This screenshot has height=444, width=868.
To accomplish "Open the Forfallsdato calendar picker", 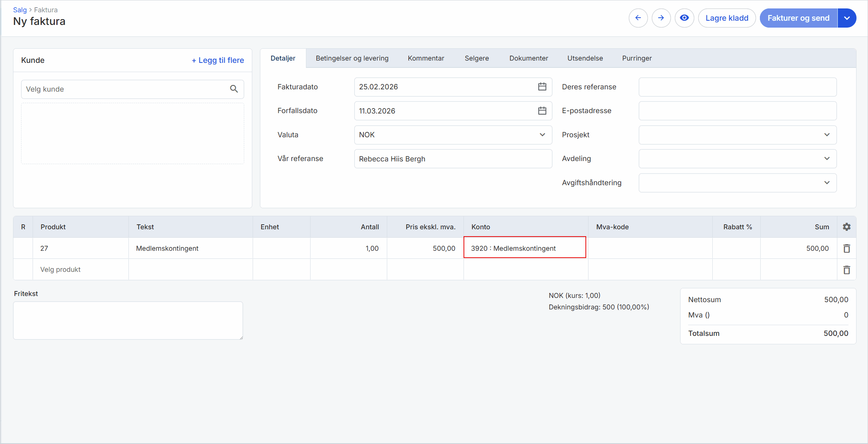I will coord(542,111).
